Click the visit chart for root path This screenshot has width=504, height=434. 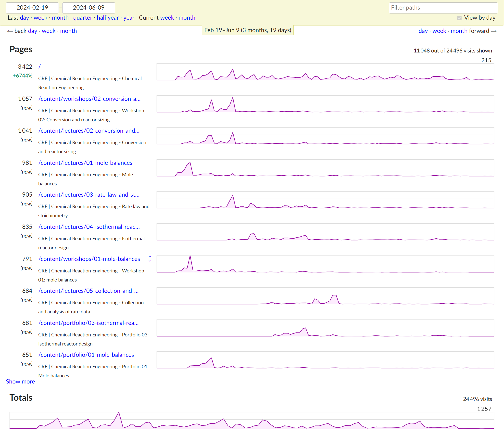pos(325,72)
